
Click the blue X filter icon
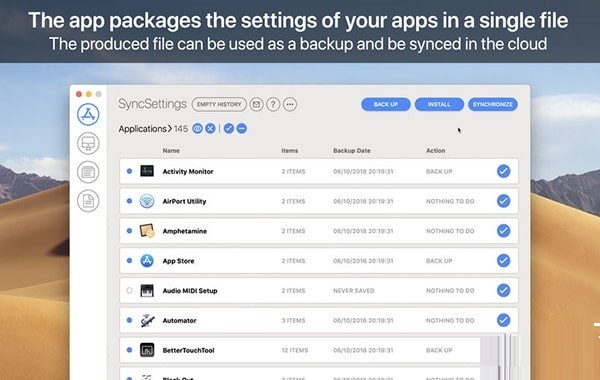point(210,129)
